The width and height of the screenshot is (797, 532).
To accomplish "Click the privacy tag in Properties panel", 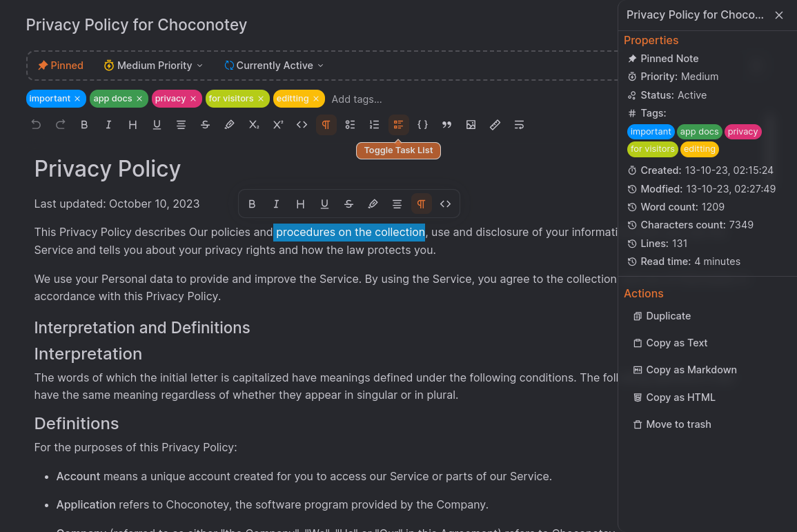I will [x=742, y=132].
